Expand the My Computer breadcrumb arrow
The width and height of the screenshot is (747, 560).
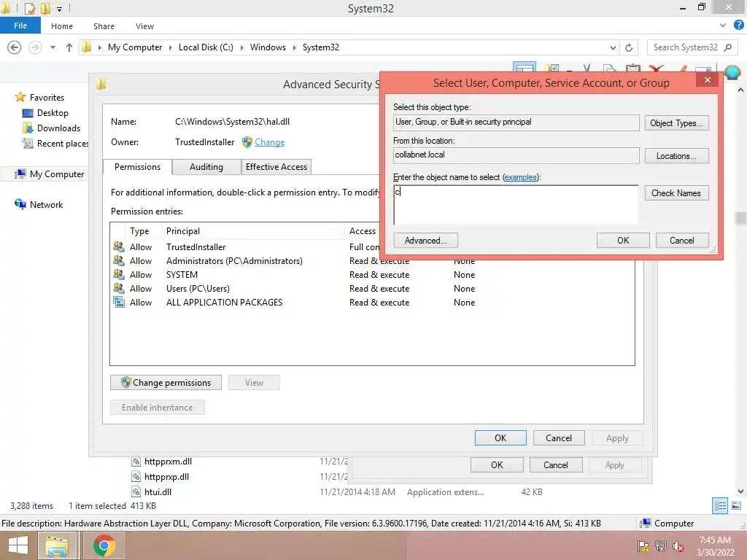pos(170,47)
